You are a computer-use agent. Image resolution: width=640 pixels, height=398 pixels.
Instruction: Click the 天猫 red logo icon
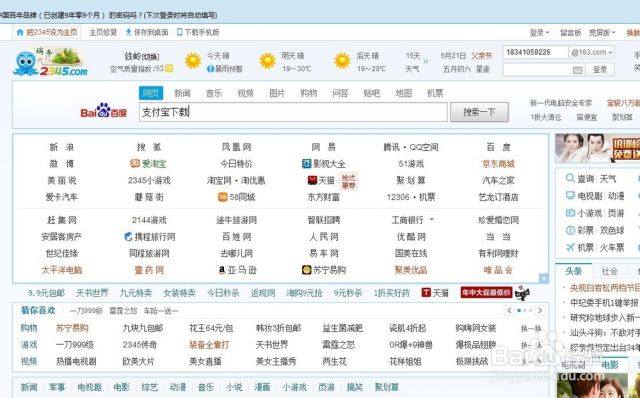point(312,180)
